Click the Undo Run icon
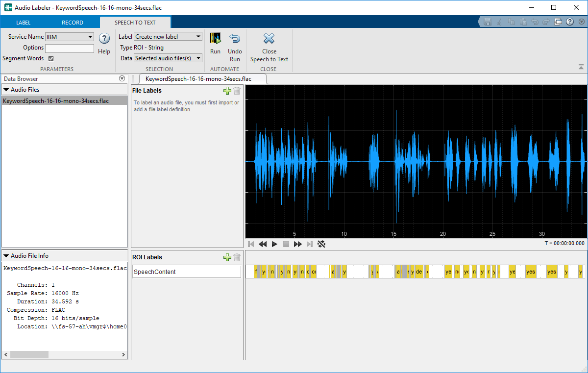Image resolution: width=588 pixels, height=373 pixels. tap(235, 39)
